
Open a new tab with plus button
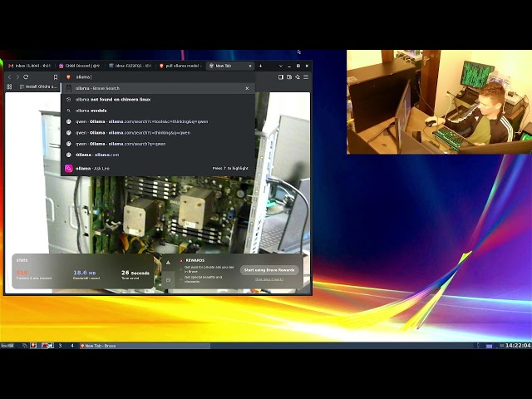[x=260, y=66]
